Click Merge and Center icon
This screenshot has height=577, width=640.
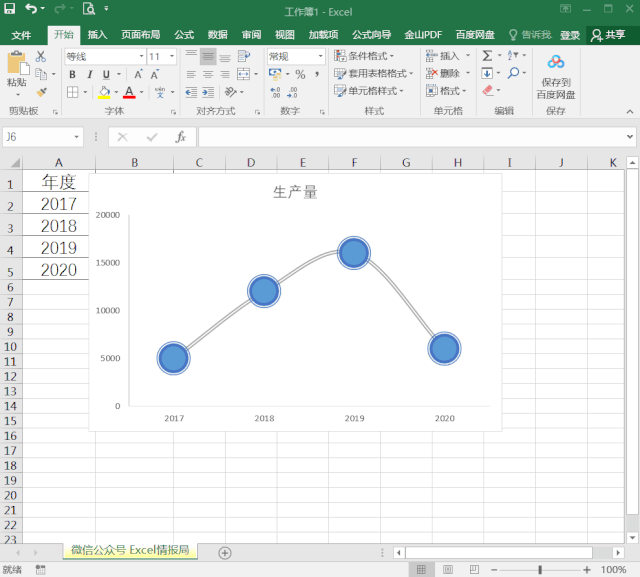(x=244, y=74)
